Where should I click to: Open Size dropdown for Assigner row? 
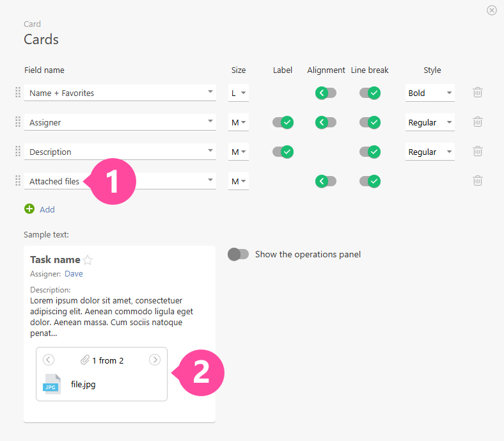click(x=239, y=122)
